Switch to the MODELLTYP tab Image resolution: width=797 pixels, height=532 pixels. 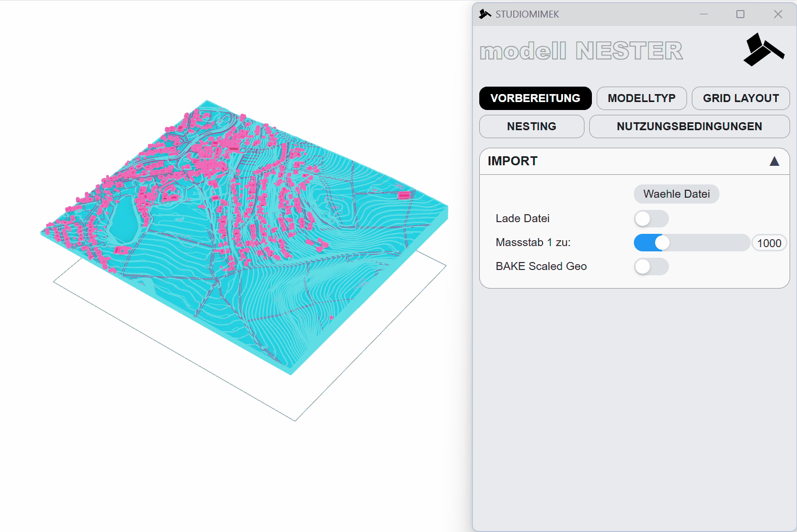[x=642, y=98]
